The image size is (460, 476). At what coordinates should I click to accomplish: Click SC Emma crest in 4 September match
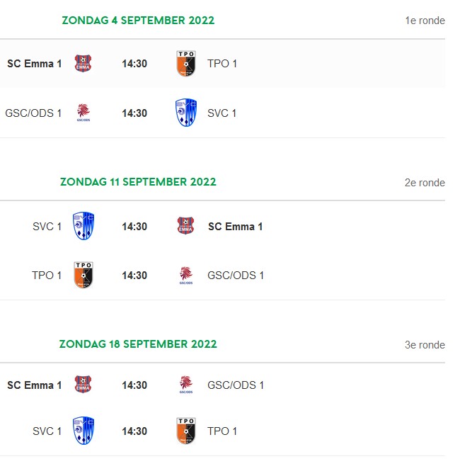pos(83,64)
